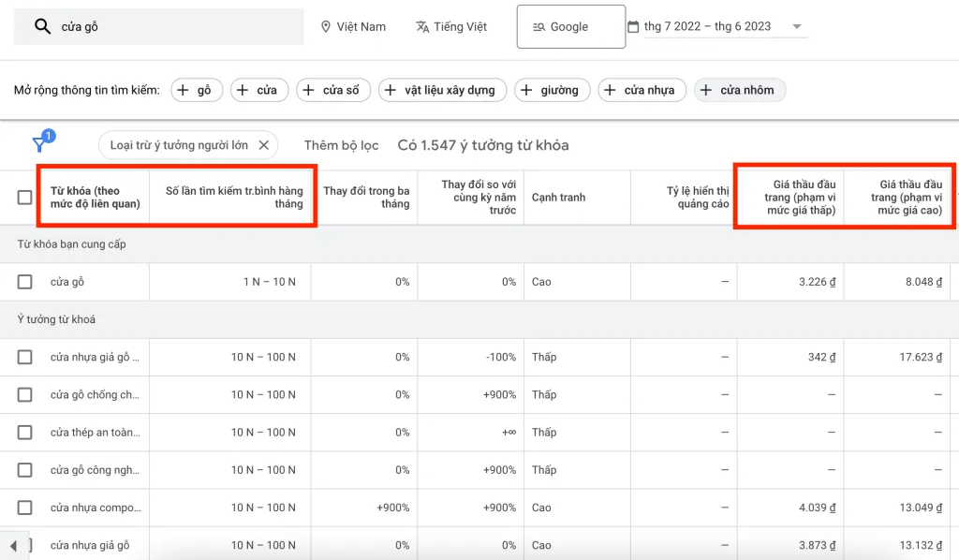Sort by 'Từ khóa (theo mức độ liên quan)'
The width and height of the screenshot is (959, 560).
coord(95,198)
